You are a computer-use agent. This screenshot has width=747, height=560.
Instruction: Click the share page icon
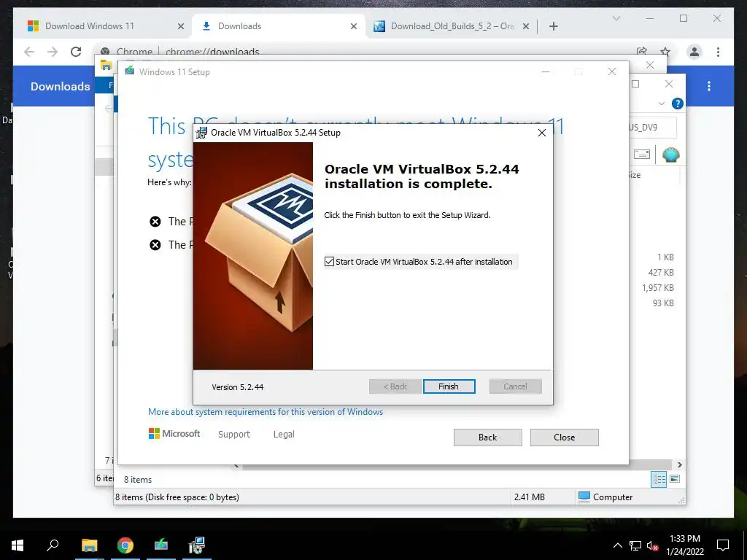pyautogui.click(x=642, y=52)
